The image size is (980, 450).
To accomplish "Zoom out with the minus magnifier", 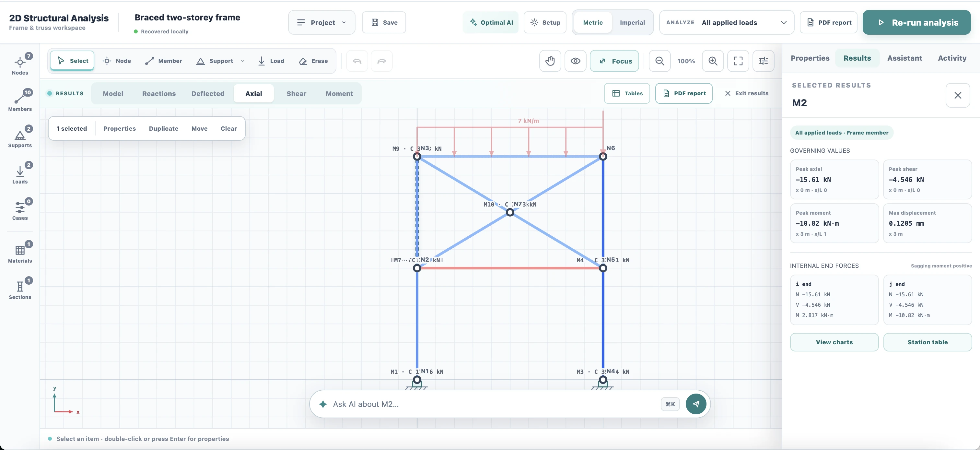I will 660,61.
